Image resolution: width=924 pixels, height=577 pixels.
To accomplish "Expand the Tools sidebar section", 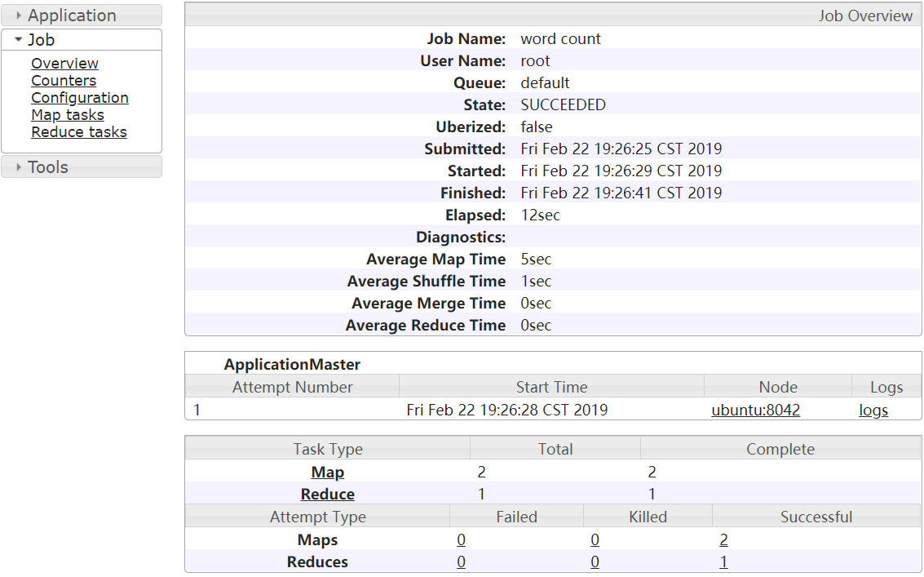I will pyautogui.click(x=48, y=167).
